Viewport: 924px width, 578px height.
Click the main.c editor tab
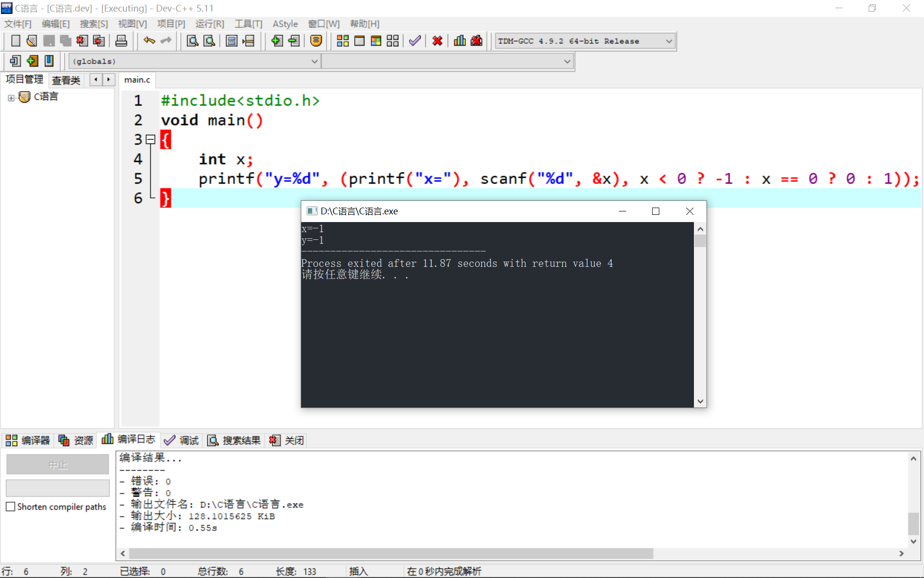[137, 80]
